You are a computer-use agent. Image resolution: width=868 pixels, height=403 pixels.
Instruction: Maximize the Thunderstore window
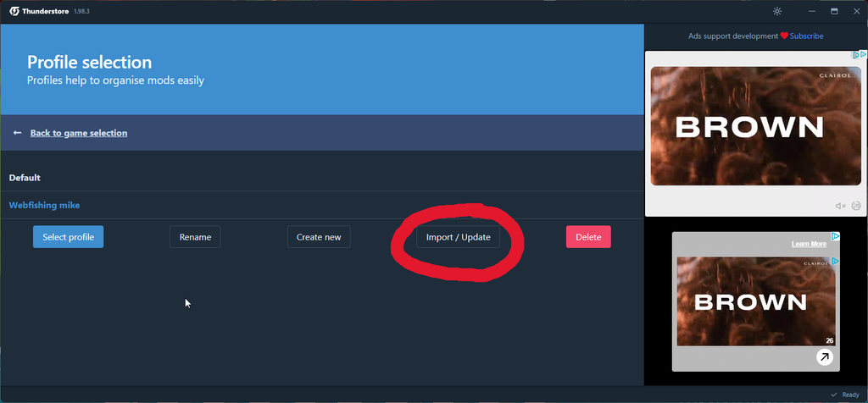coord(834,11)
